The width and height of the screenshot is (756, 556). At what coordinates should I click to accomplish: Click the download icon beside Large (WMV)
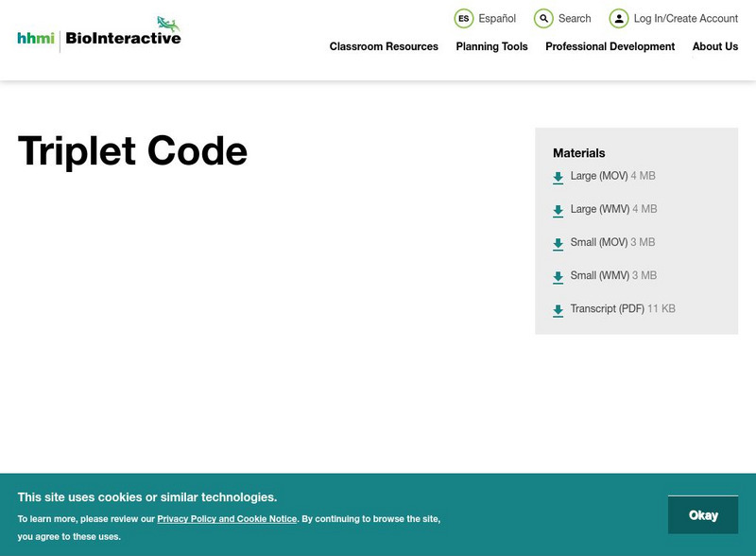click(x=557, y=209)
